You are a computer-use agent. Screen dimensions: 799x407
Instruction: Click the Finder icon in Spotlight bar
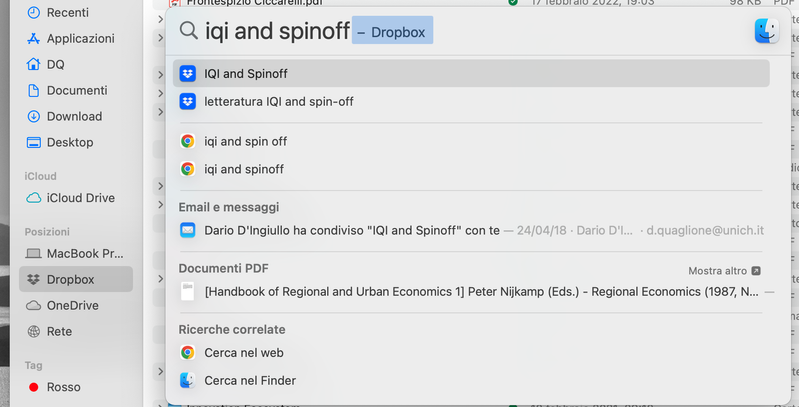coord(767,31)
